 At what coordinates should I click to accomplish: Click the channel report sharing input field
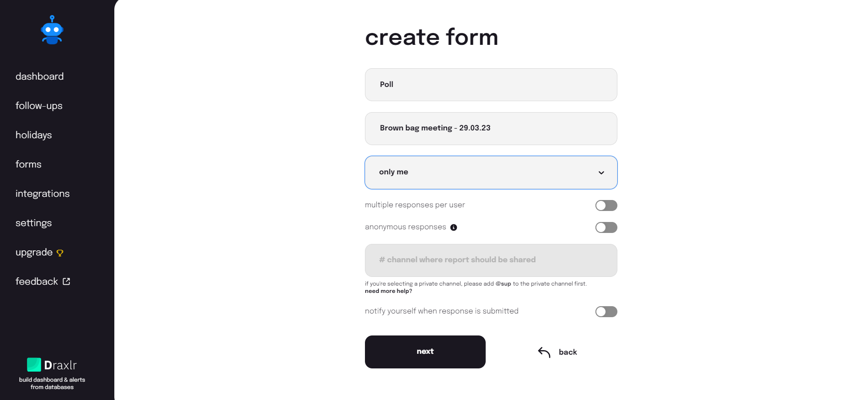click(491, 260)
